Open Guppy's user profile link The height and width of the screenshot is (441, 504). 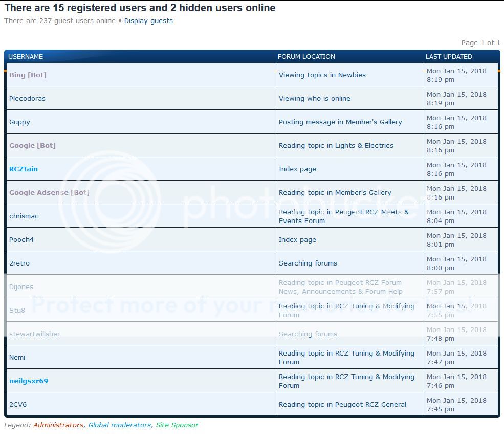19,122
